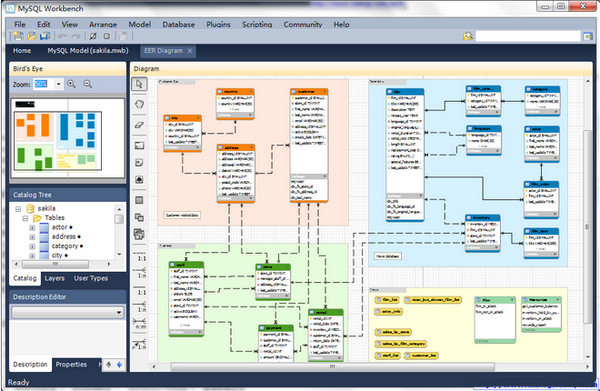Collapse the sakila schema node
Viewport: 600px width, 391px height.
[18, 209]
